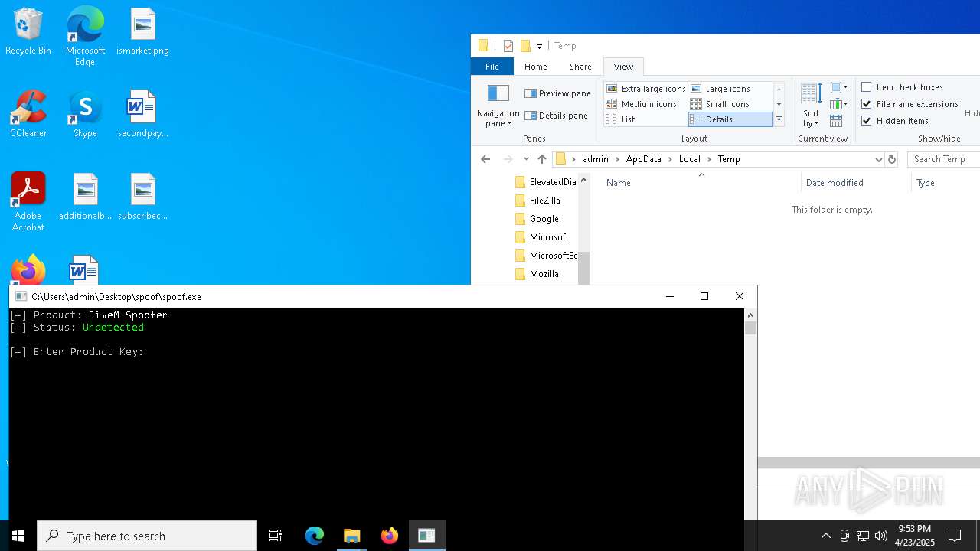This screenshot has width=980, height=551.
Task: Choose Extra large icons layout
Action: 645,89
